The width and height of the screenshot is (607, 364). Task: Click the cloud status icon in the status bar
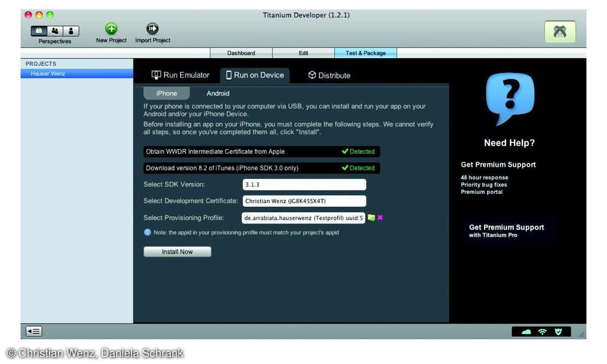(527, 332)
